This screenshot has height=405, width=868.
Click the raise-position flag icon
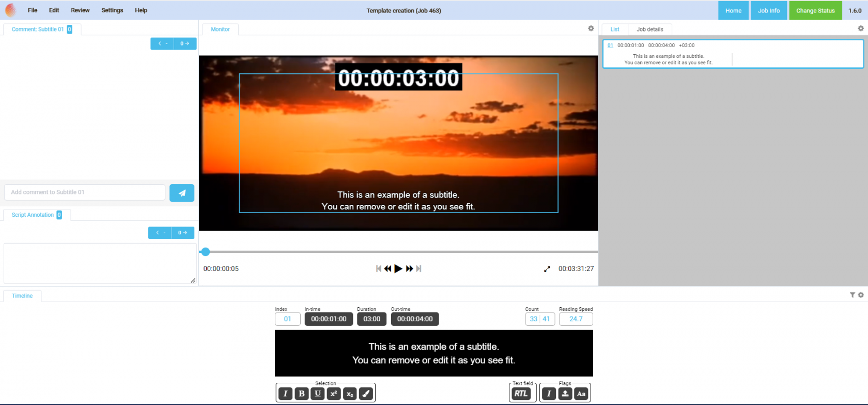point(565,394)
